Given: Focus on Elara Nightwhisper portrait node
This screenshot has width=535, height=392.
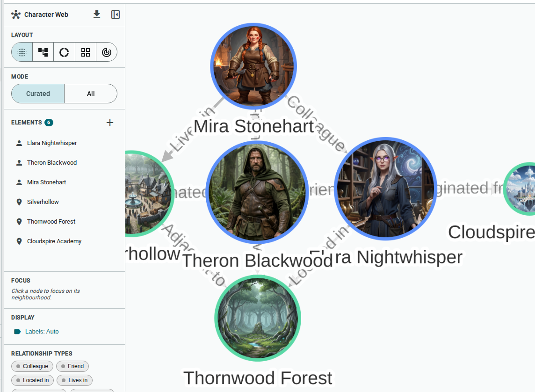Looking at the screenshot, I should coord(385,188).
